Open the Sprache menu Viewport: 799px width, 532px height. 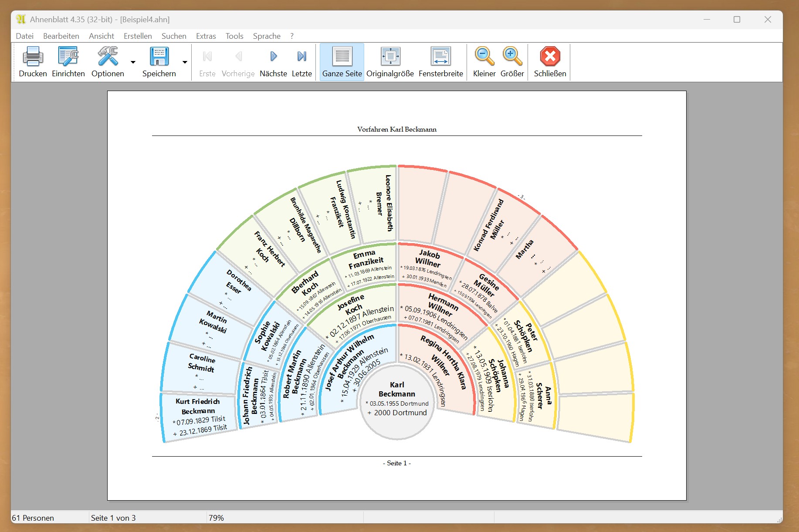(267, 36)
